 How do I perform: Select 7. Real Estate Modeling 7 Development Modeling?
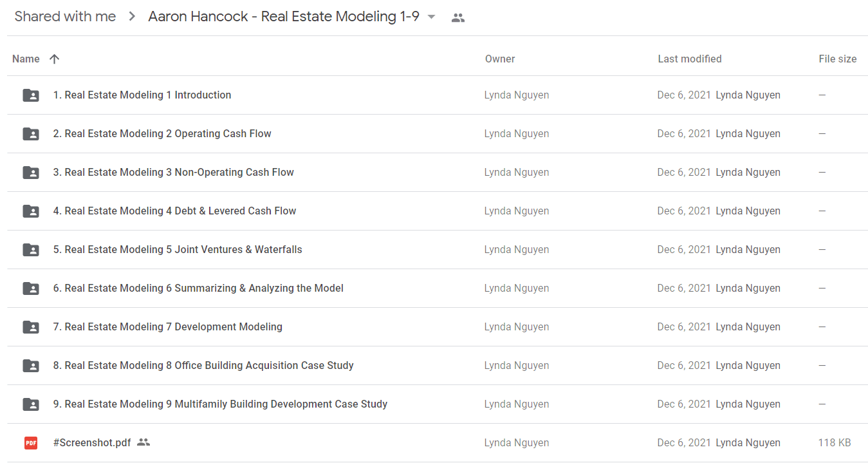point(167,326)
